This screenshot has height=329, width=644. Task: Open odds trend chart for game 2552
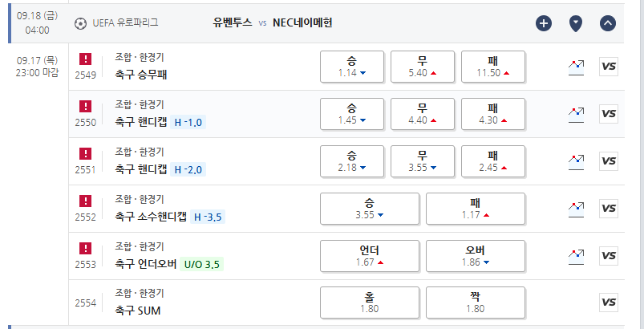(576, 209)
